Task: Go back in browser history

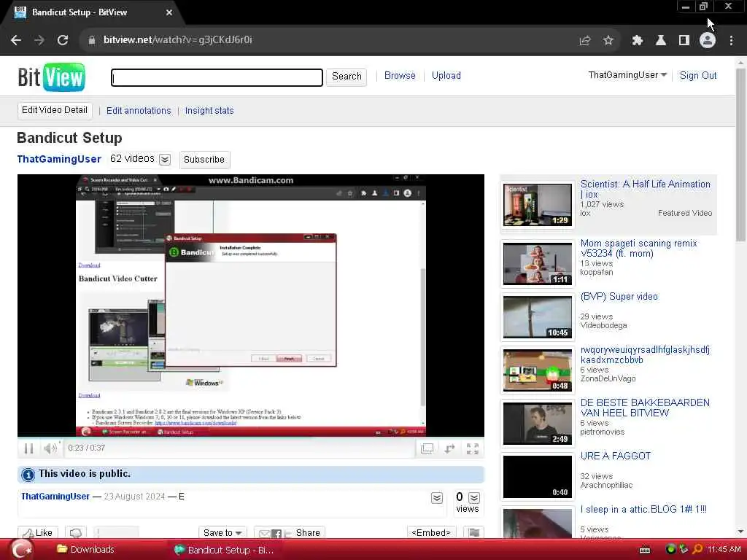Action: 16,40
